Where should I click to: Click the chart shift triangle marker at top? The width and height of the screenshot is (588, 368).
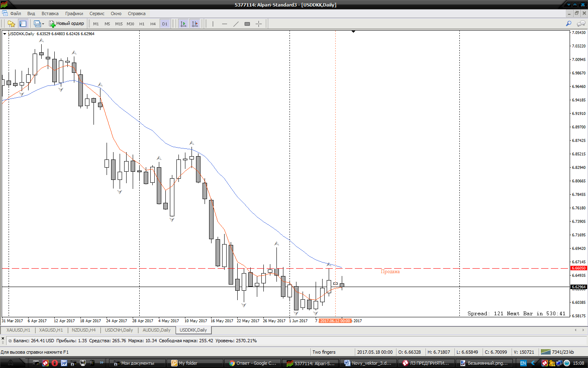pos(354,31)
